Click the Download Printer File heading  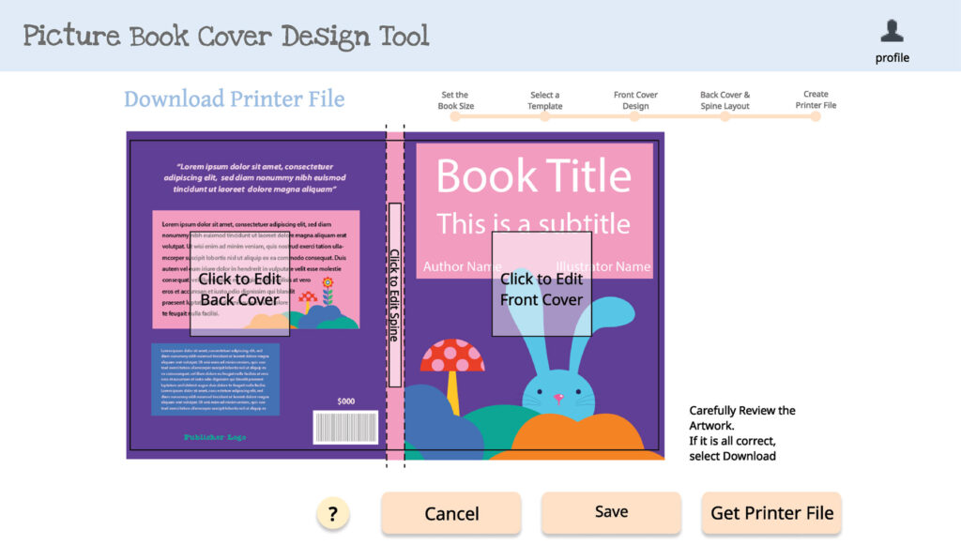coord(234,99)
